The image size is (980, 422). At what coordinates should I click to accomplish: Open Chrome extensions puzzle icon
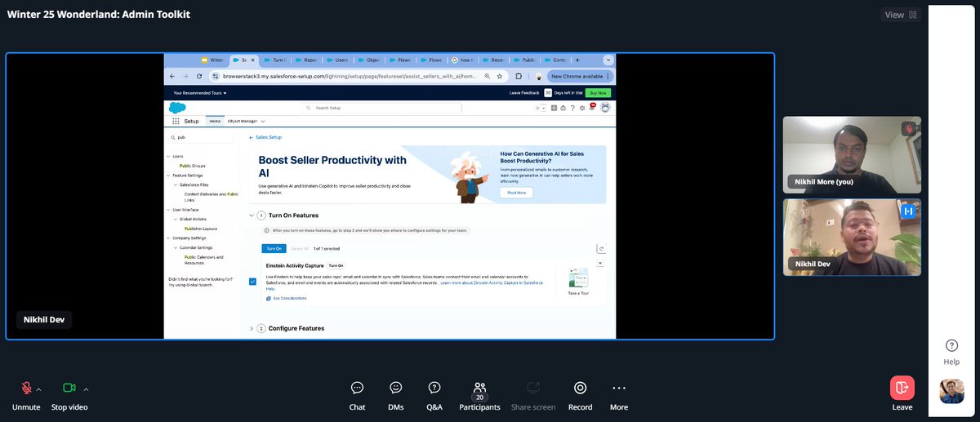point(519,76)
